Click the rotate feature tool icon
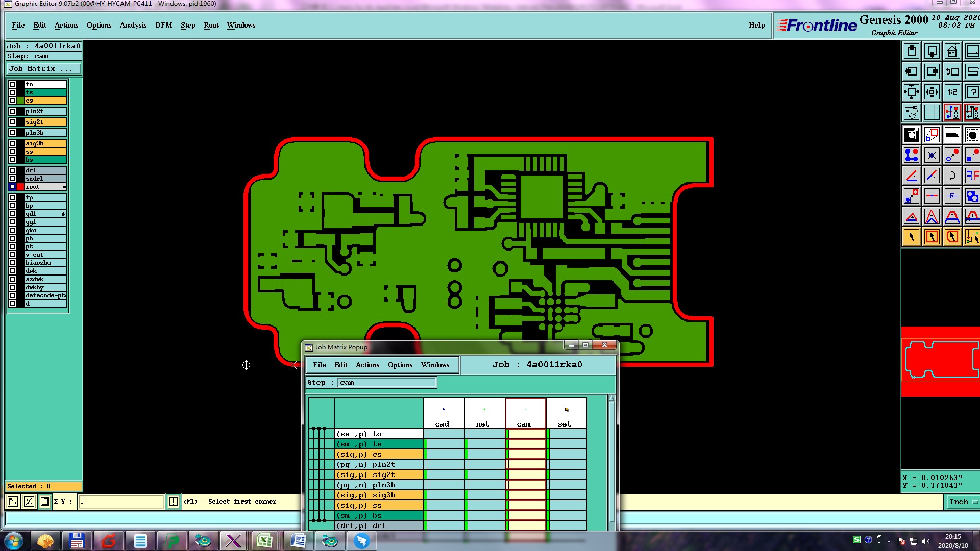 click(952, 176)
